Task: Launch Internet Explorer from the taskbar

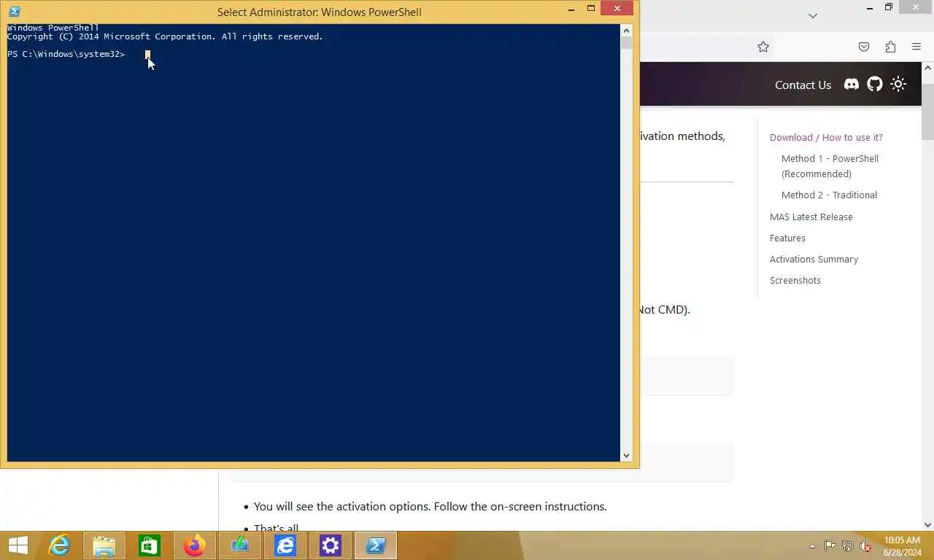Action: pyautogui.click(x=59, y=545)
